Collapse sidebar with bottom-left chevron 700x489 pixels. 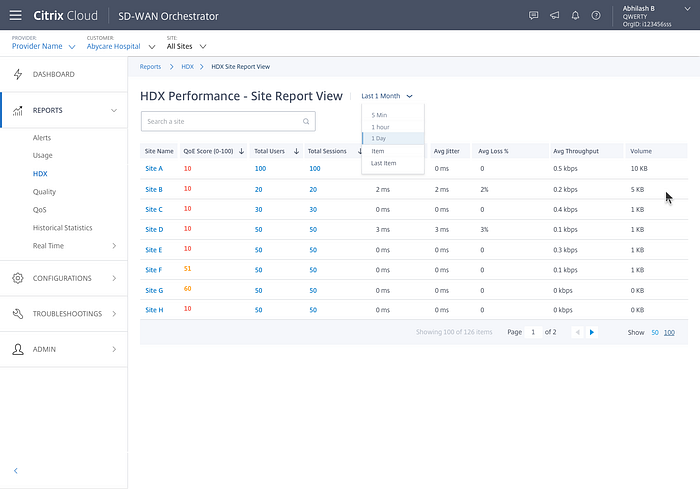pyautogui.click(x=16, y=470)
